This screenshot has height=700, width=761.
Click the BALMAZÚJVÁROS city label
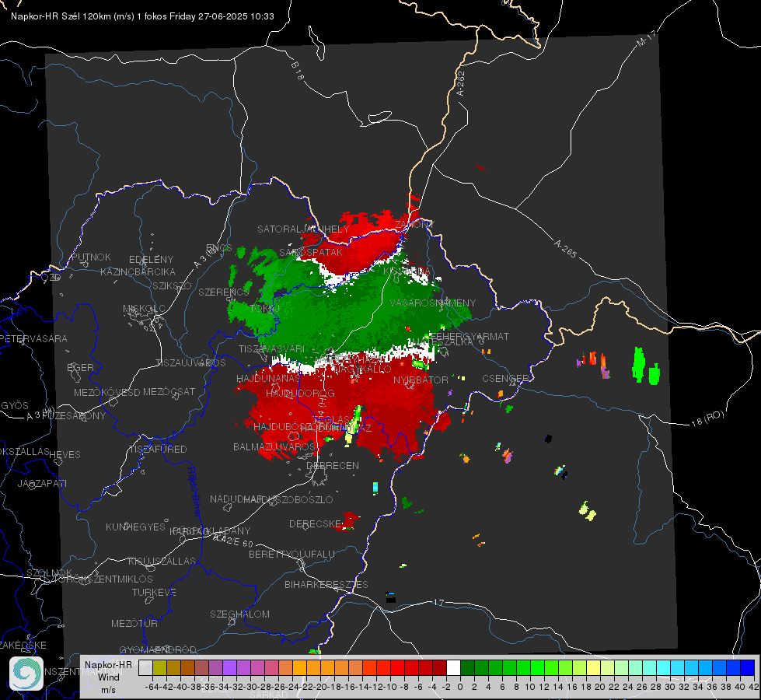tap(274, 446)
